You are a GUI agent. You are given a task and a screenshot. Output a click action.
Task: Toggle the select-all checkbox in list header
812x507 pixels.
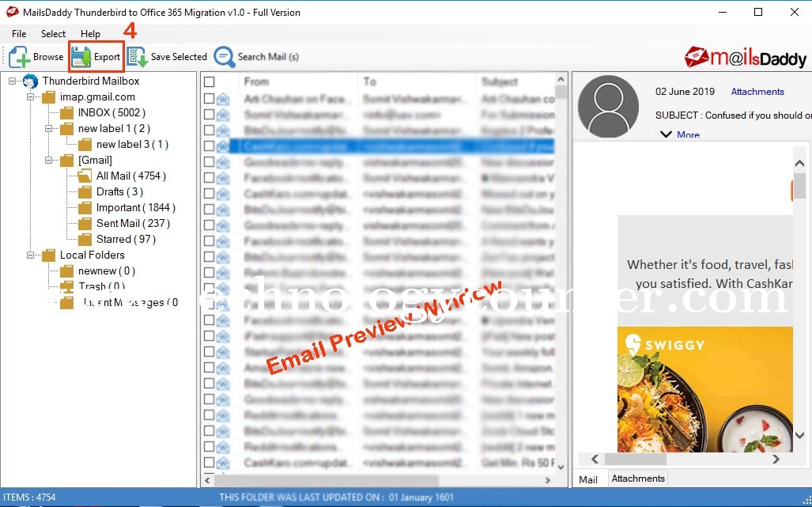coord(210,81)
